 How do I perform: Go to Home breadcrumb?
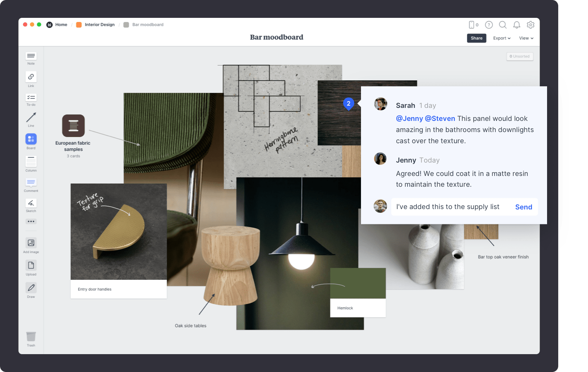click(x=61, y=25)
